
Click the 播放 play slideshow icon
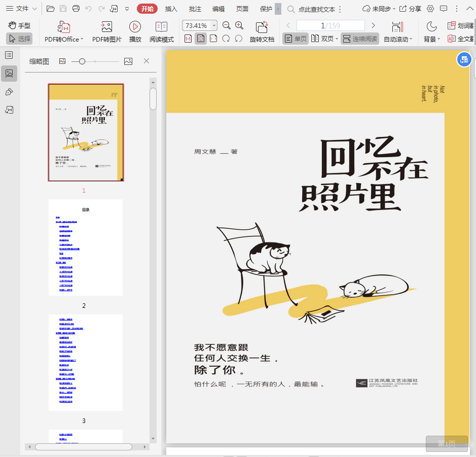coord(135,27)
